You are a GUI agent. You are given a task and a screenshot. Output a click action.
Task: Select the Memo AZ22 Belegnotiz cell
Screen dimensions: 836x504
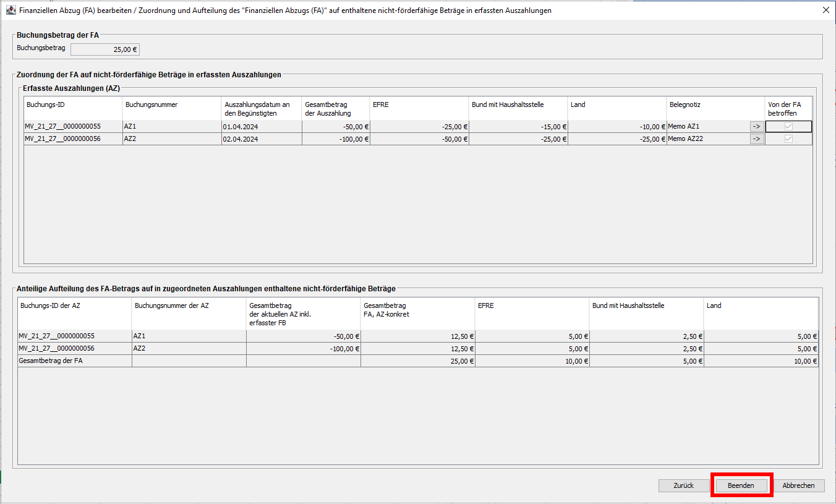707,139
